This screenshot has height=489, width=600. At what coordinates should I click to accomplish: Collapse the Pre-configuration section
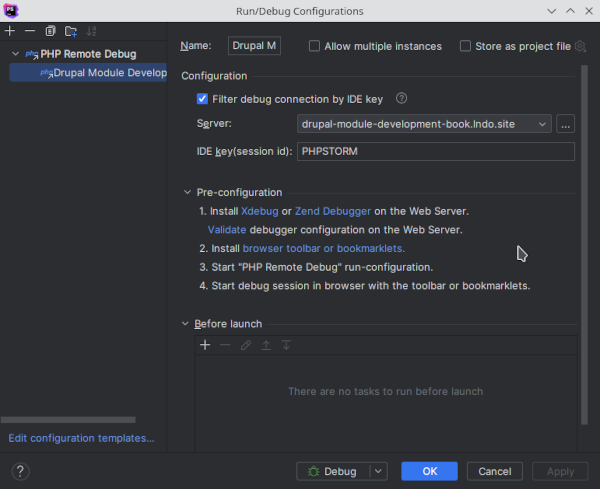187,192
